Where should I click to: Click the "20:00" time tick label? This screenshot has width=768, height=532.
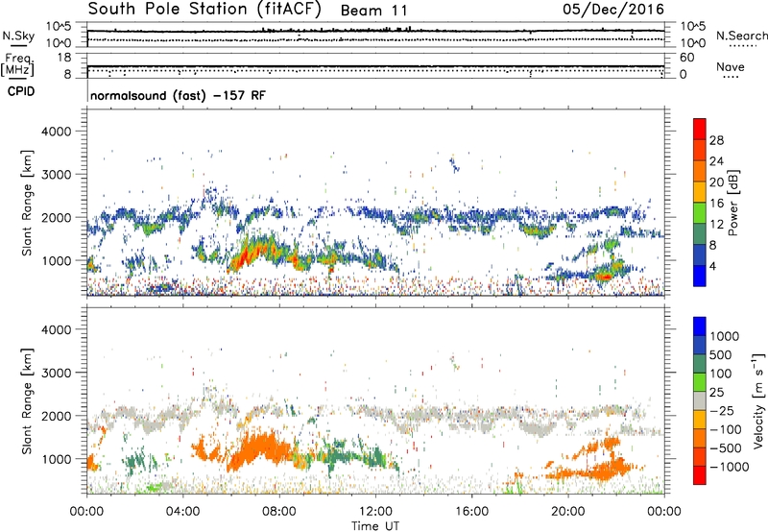click(567, 512)
